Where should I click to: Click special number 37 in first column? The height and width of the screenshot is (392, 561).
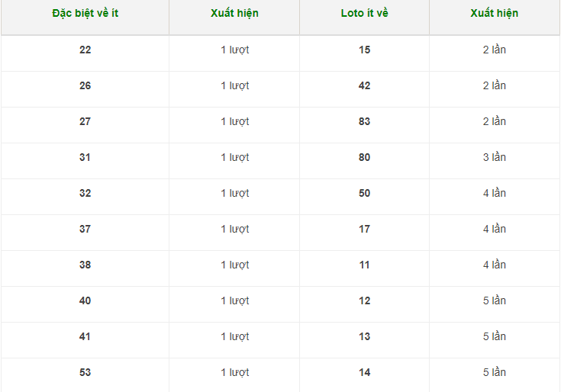click(85, 229)
